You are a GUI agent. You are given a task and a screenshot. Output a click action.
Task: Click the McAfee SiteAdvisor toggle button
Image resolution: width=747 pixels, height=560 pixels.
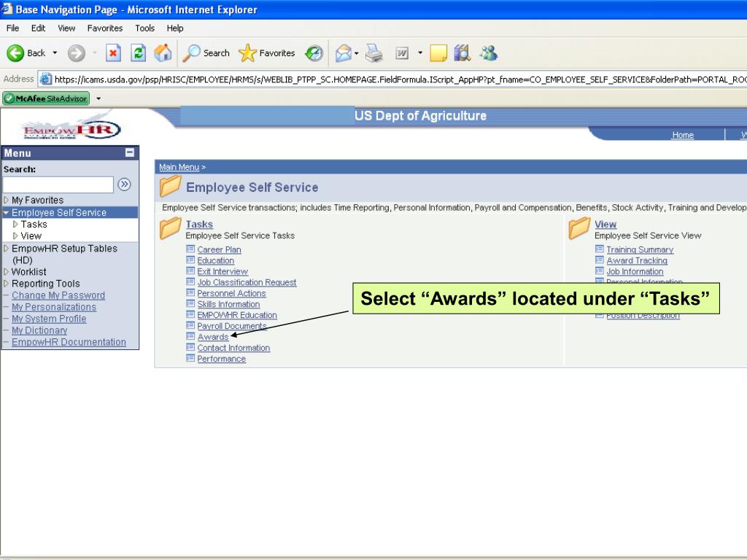[46, 97]
